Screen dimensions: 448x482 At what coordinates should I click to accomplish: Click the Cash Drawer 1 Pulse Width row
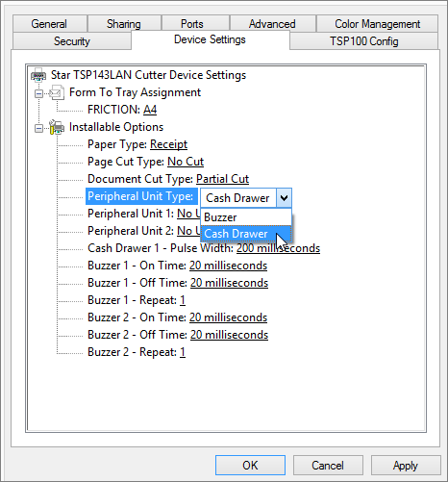pyautogui.click(x=204, y=248)
